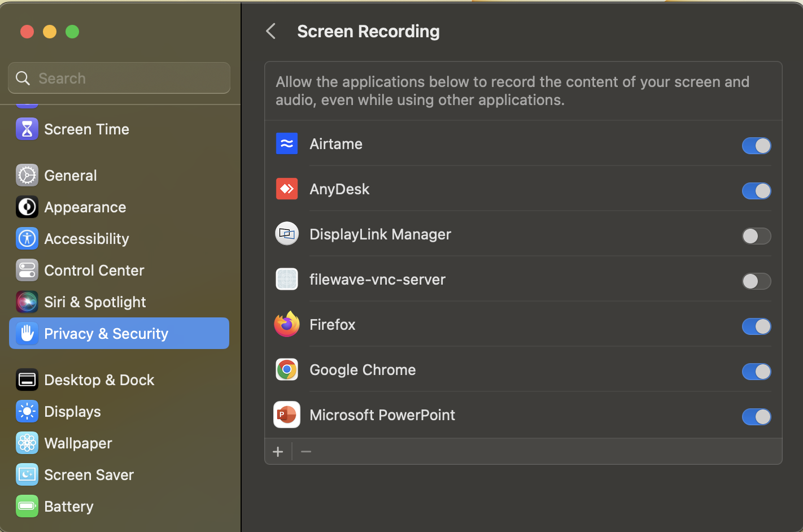Go to Displays settings
This screenshot has width=803, height=532.
119,412
